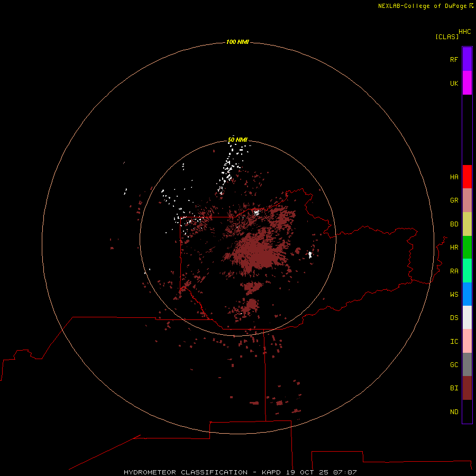
Task: Click the BI brown legend swatch
Action: point(467,388)
